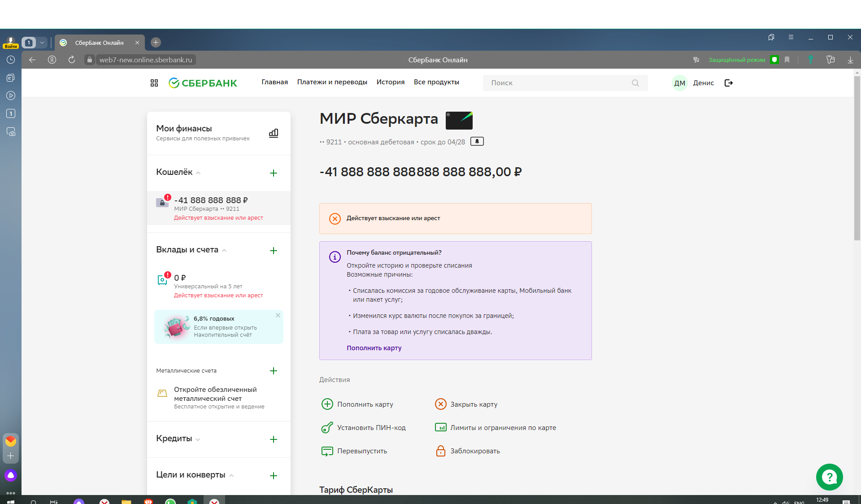Open the Все продукты menu
861x504 pixels.
click(436, 82)
